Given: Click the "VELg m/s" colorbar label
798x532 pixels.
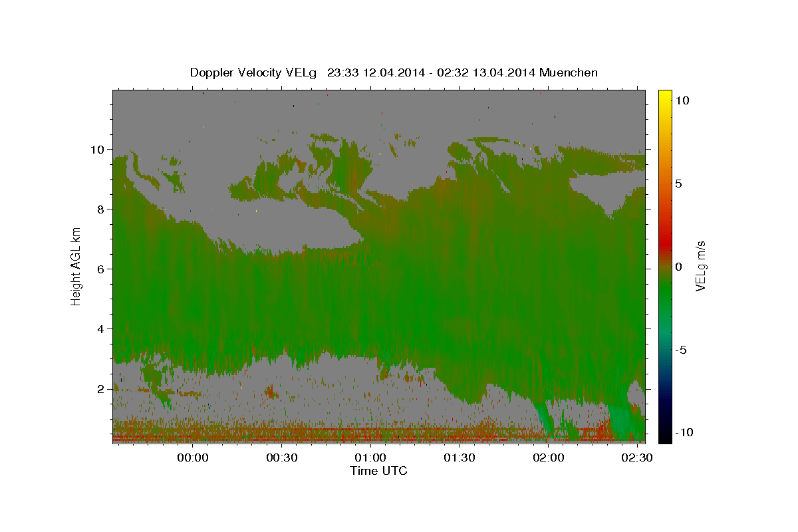Looking at the screenshot, I should (x=701, y=266).
